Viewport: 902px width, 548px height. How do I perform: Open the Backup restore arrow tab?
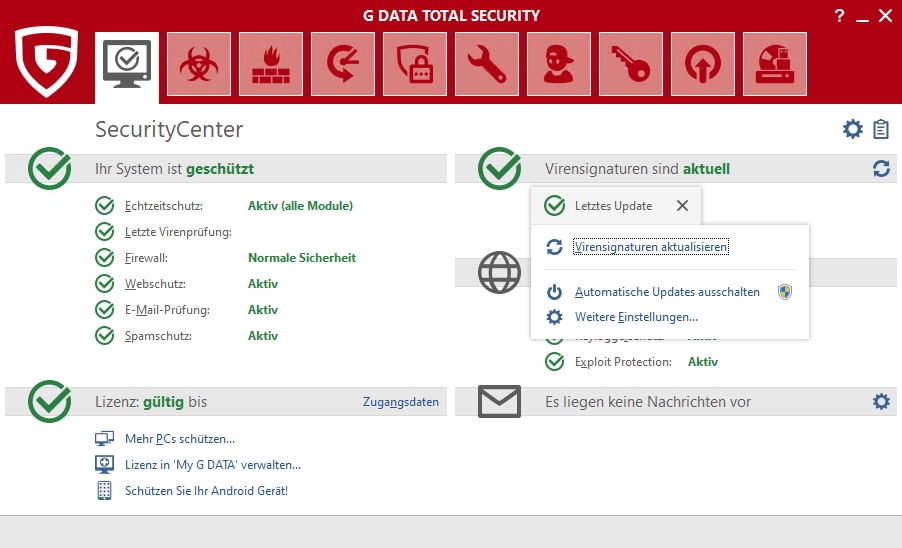(343, 64)
